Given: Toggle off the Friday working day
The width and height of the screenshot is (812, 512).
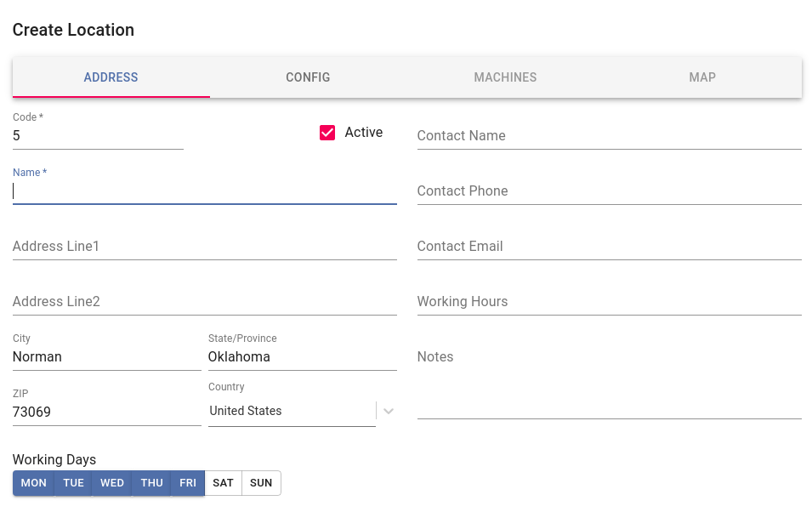Looking at the screenshot, I should click(187, 482).
